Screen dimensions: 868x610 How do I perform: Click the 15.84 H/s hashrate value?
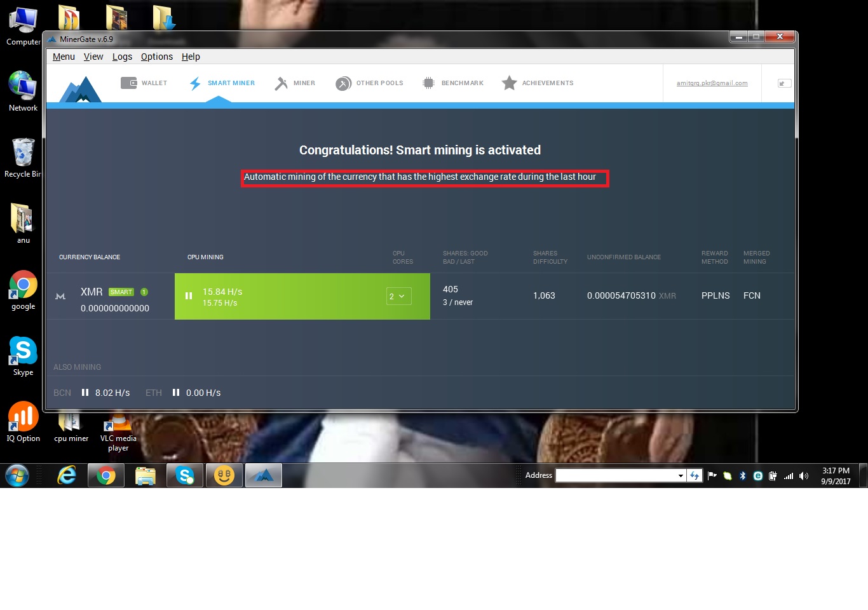point(222,292)
